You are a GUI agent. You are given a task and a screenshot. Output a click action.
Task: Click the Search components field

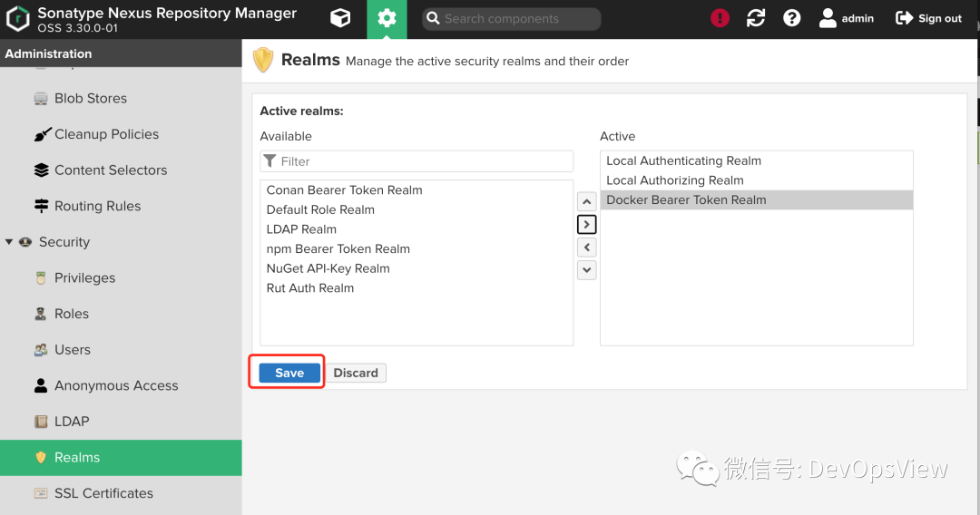511,19
